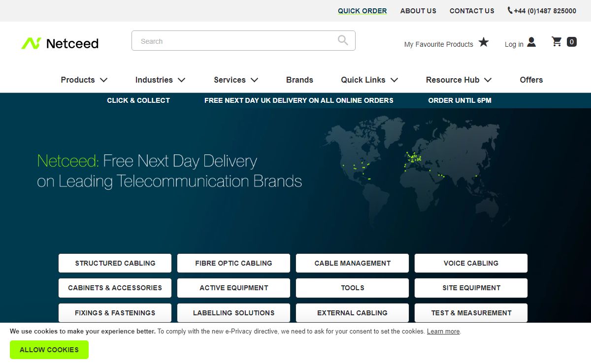This screenshot has height=364, width=591.
Task: Go to Contact Us page
Action: pyautogui.click(x=472, y=11)
